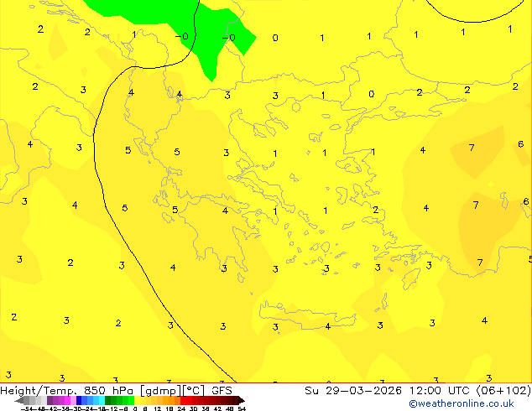The width and height of the screenshot is (532, 411).
Task: Click the '-54' legend scale label
Action: [x=27, y=408]
